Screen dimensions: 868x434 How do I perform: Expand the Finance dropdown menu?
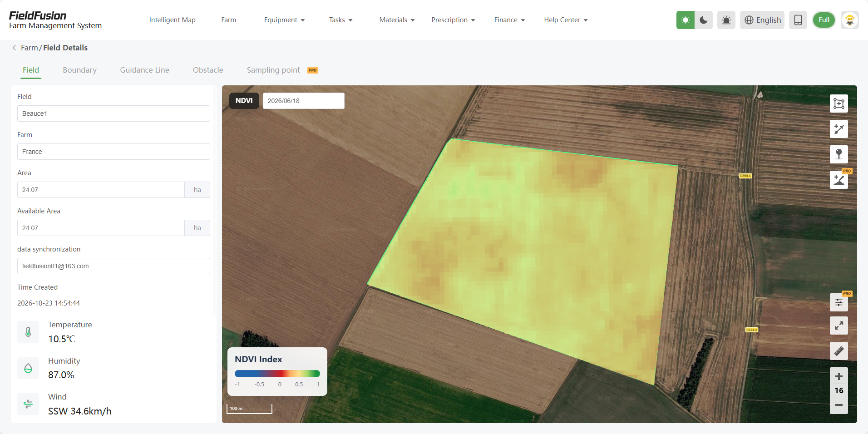click(x=510, y=20)
